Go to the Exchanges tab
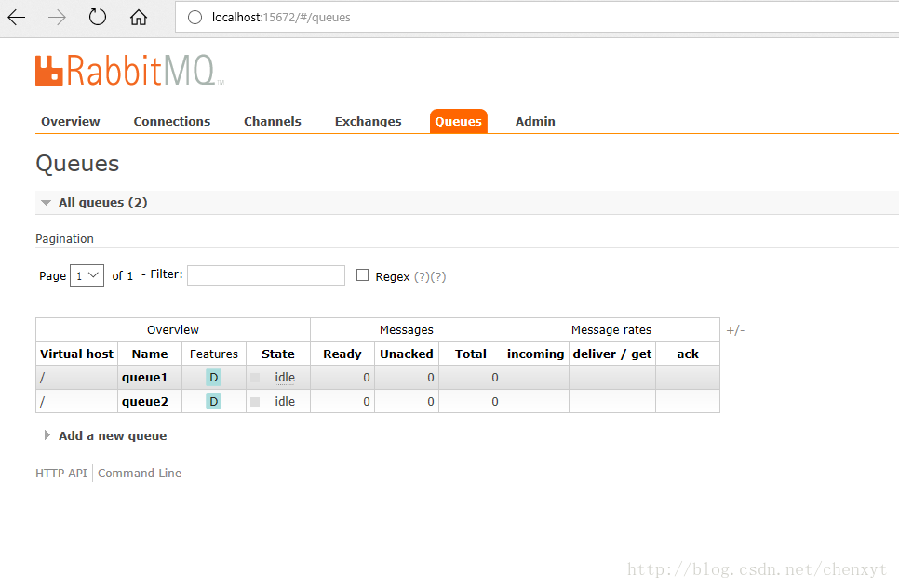The width and height of the screenshot is (899, 588). click(369, 122)
